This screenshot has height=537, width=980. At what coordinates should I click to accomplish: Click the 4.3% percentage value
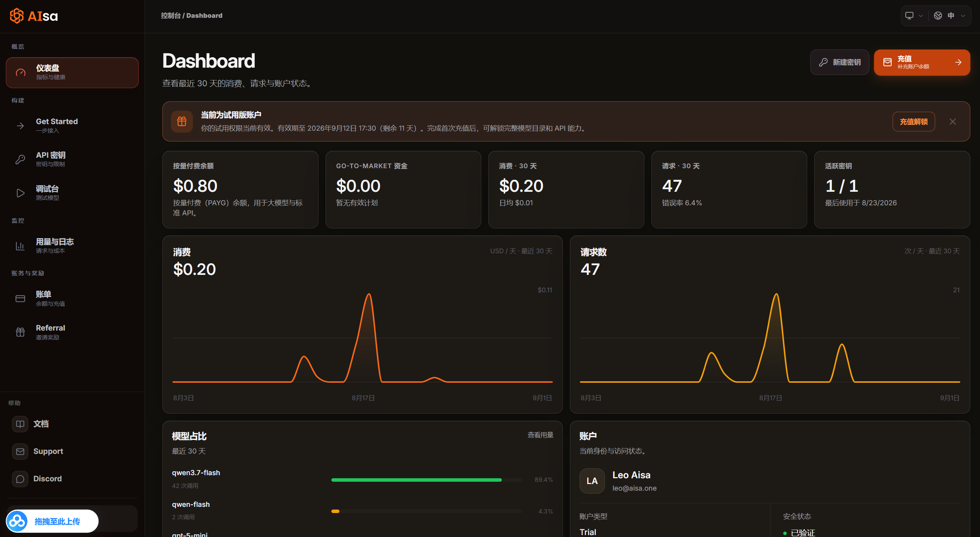coord(545,511)
